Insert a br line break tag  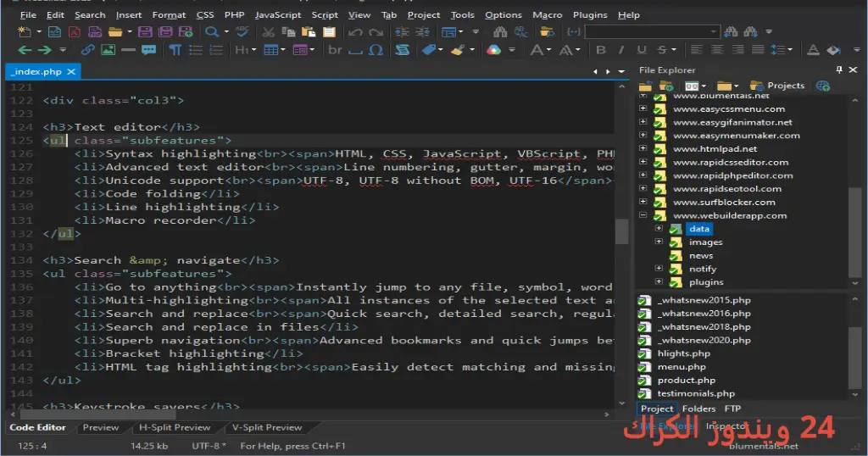335,50
